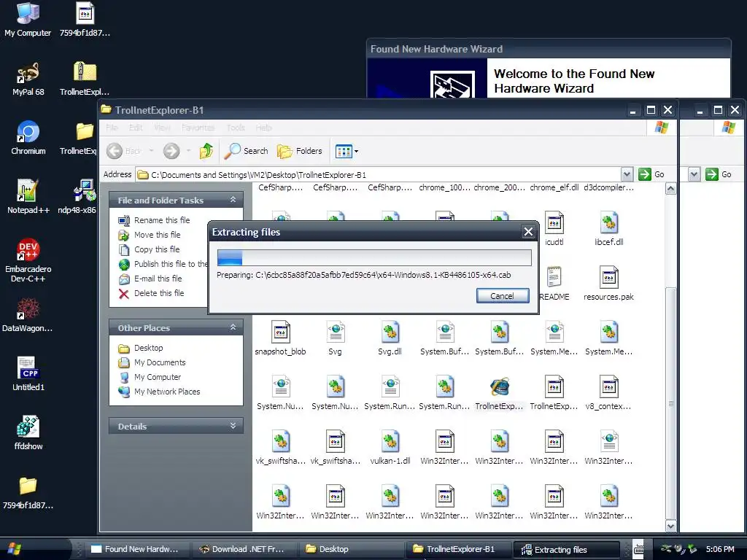The width and height of the screenshot is (747, 560).
Task: Select the README text file icon
Action: tap(554, 284)
